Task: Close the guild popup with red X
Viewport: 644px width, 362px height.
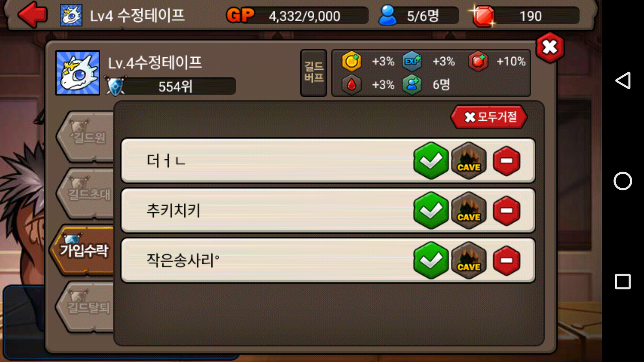Action: 550,47
